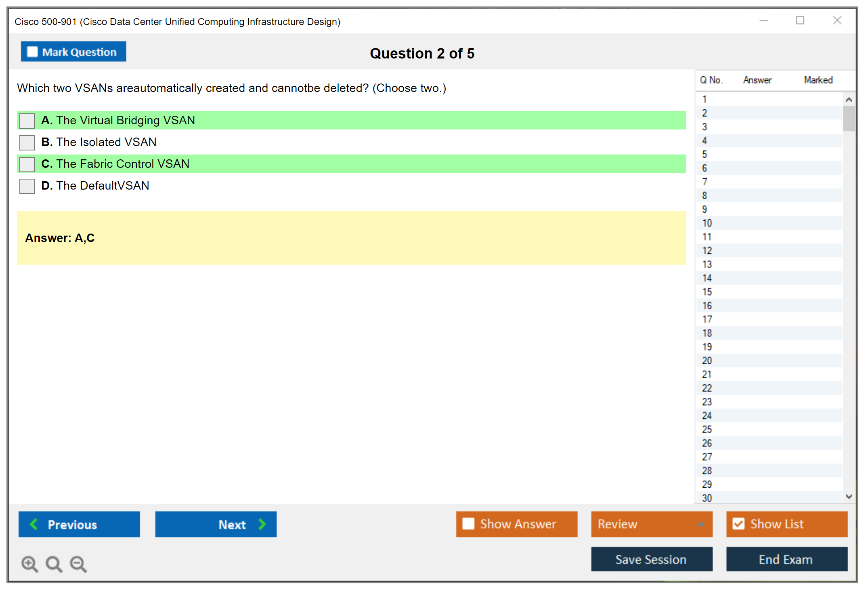This screenshot has width=868, height=593.
Task: Minimize the exam window
Action: (763, 21)
